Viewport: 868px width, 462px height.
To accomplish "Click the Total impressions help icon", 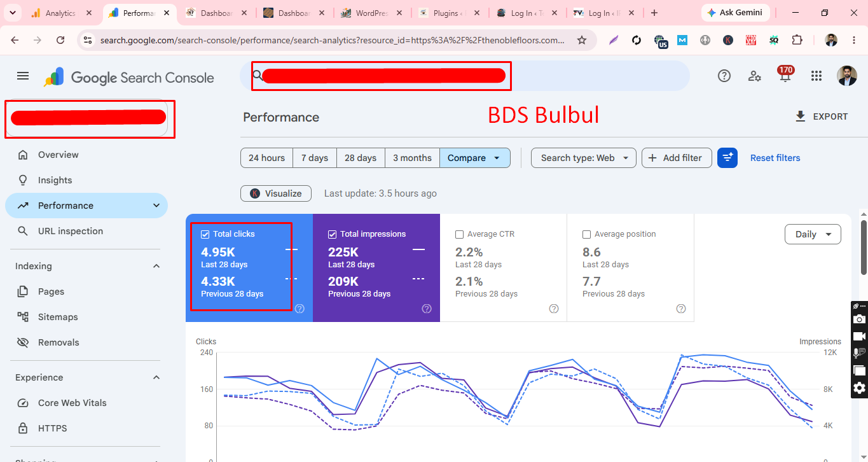I will point(427,309).
